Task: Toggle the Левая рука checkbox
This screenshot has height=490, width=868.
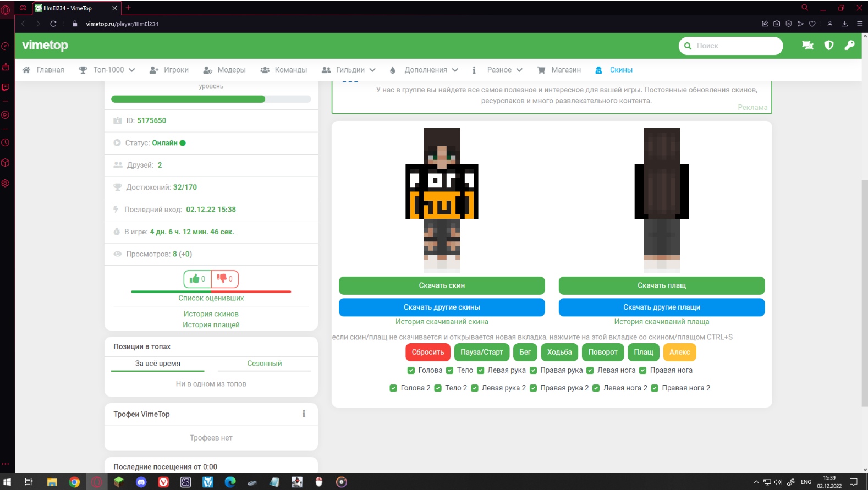Action: pyautogui.click(x=480, y=371)
